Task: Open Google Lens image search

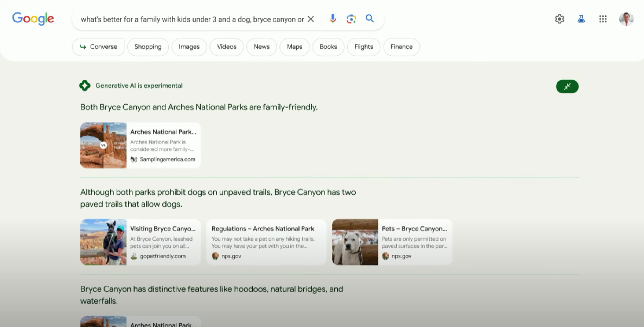Action: pyautogui.click(x=351, y=19)
